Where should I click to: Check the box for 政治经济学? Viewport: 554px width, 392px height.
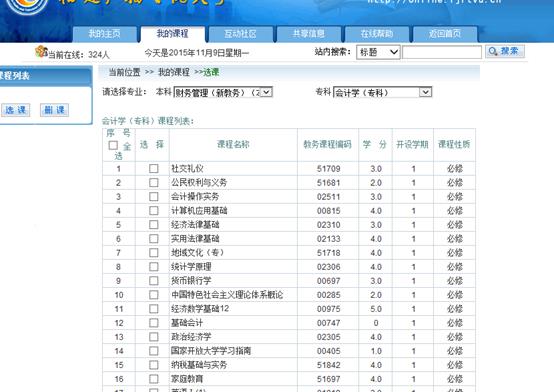[x=154, y=337]
